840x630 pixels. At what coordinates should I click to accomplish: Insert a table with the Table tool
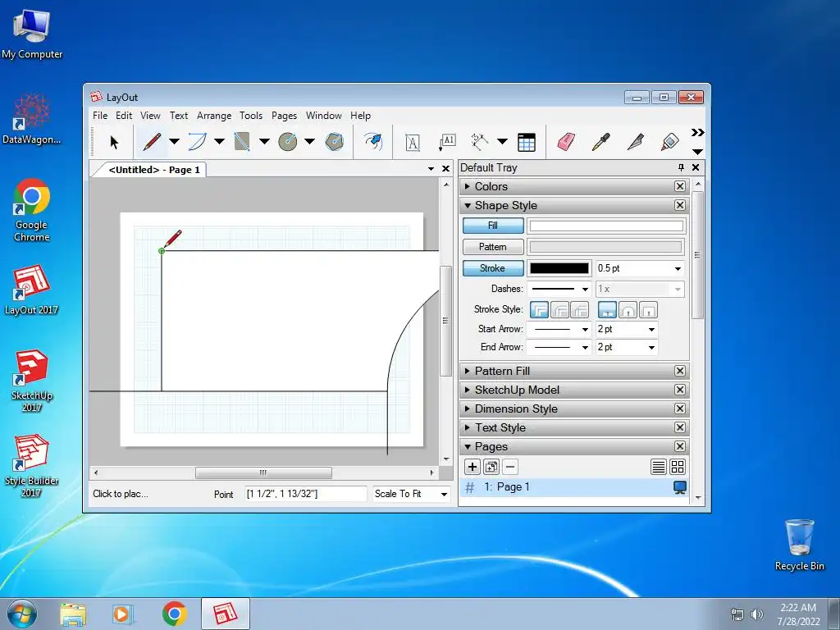click(x=527, y=143)
